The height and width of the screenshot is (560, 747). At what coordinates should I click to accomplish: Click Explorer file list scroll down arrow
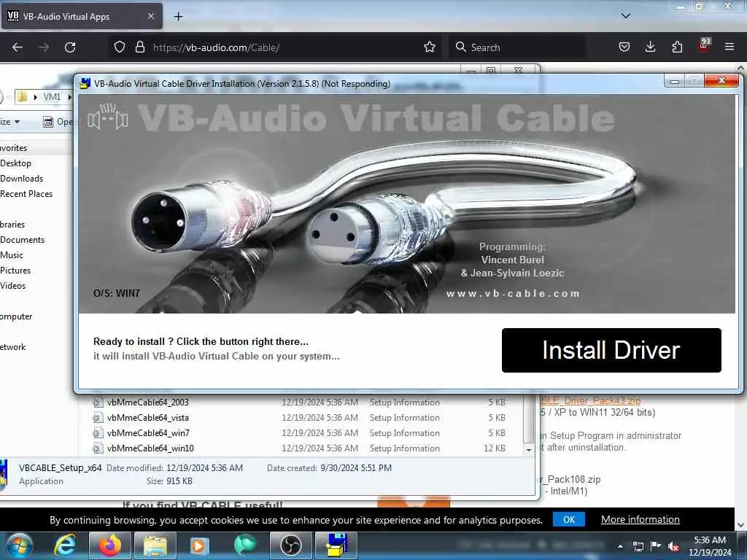[x=529, y=449]
